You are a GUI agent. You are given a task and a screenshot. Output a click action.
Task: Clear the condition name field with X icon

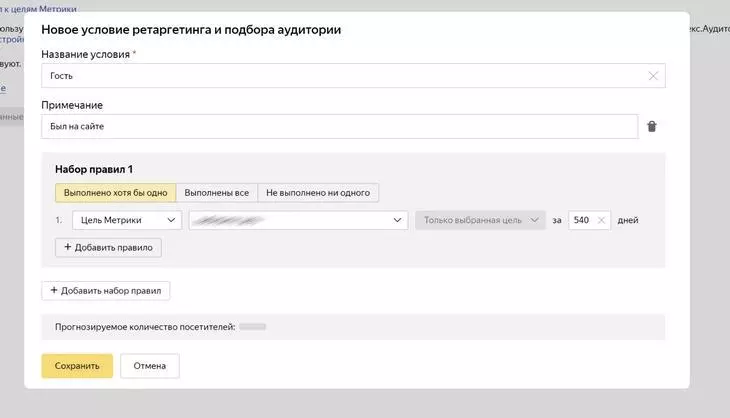[x=653, y=76]
